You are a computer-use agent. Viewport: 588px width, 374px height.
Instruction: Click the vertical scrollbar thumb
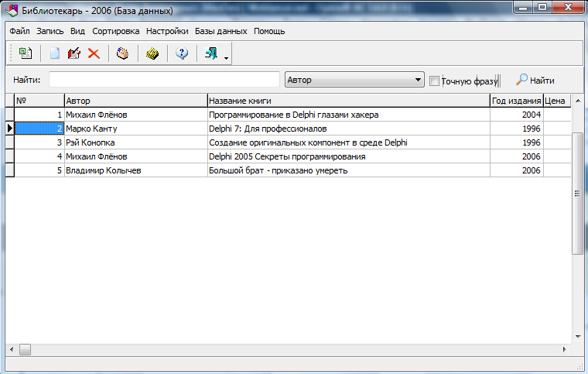pyautogui.click(x=578, y=193)
